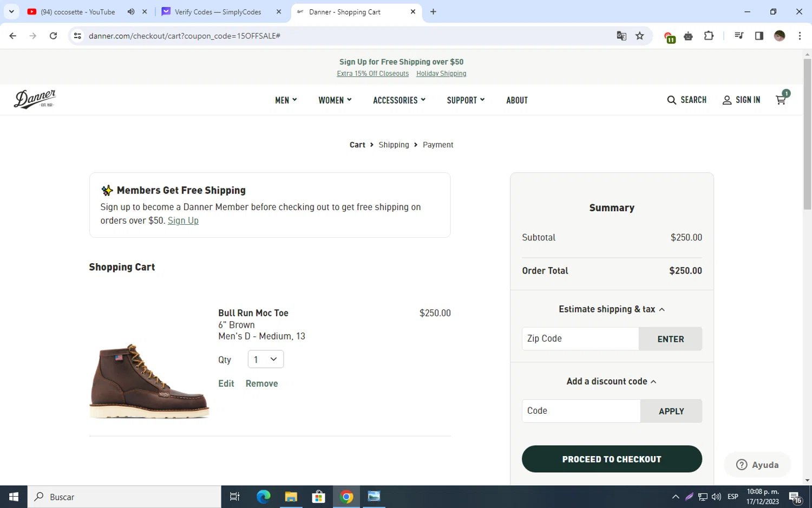Click the Bull Run Moc Toe boot image
Image resolution: width=812 pixels, height=508 pixels.
point(149,381)
